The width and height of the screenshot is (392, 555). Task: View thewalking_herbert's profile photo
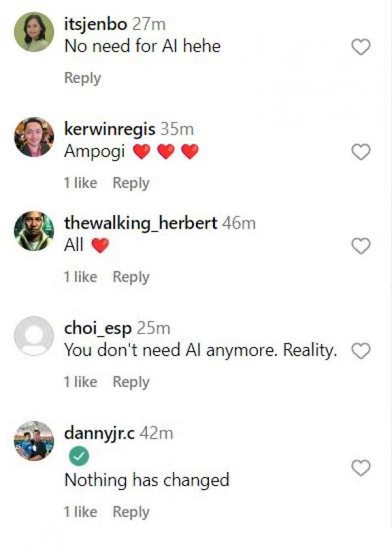(34, 231)
